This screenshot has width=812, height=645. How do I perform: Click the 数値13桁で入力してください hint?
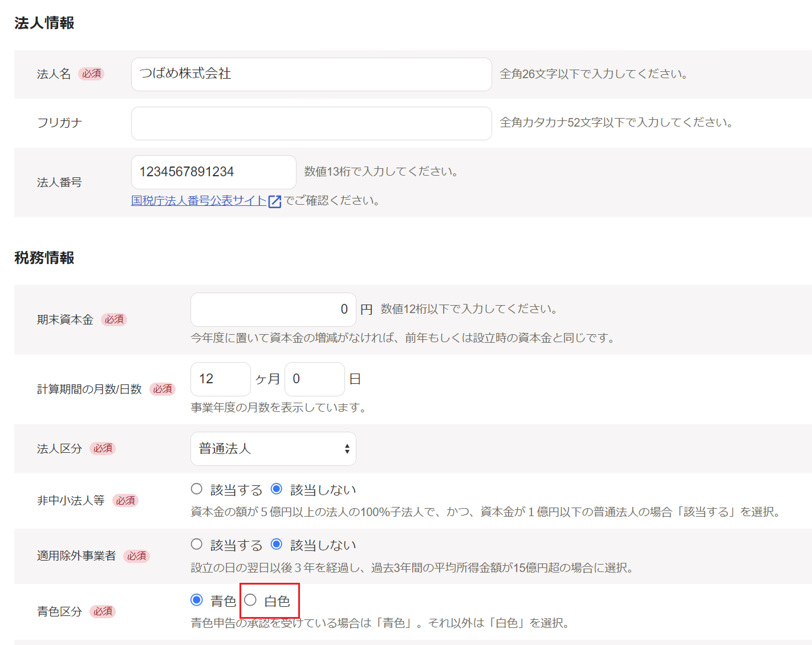coord(381,172)
